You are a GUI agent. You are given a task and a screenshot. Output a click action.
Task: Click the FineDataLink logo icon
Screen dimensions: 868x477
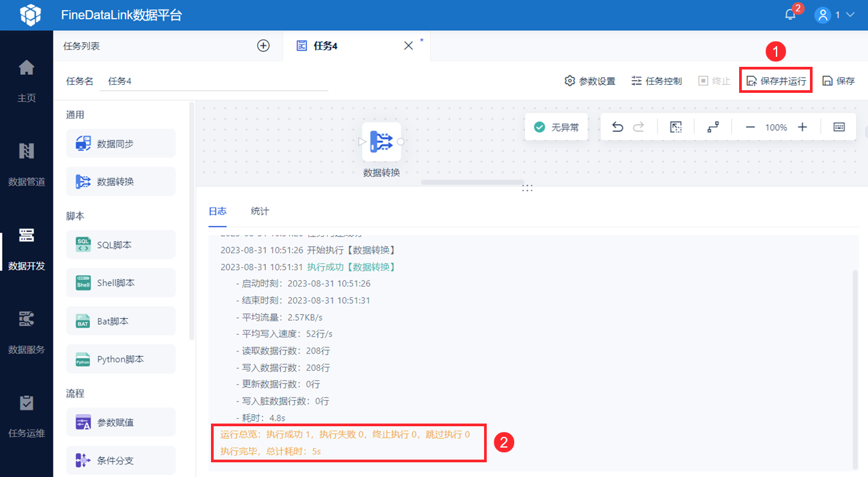(30, 14)
